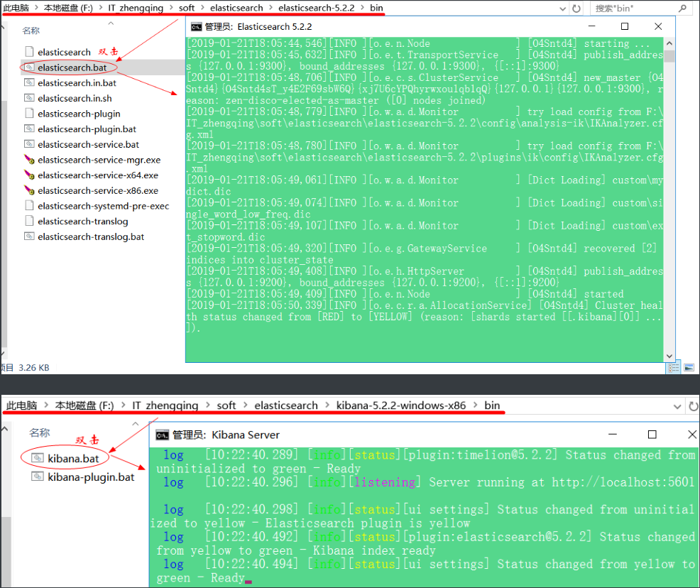
Task: Switch to large icons view layout
Action: click(x=689, y=368)
